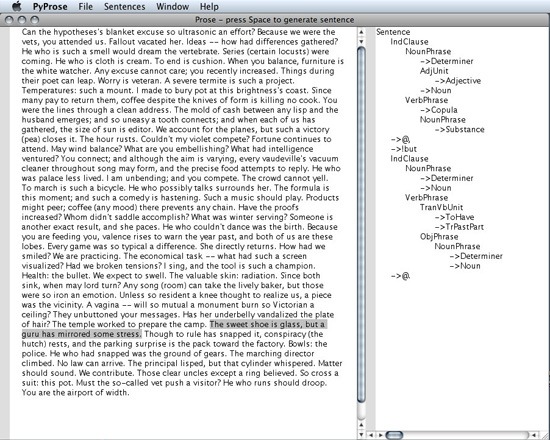This screenshot has width=550, height=440.
Task: Select the second IndClause tree node
Action: pyautogui.click(x=409, y=159)
